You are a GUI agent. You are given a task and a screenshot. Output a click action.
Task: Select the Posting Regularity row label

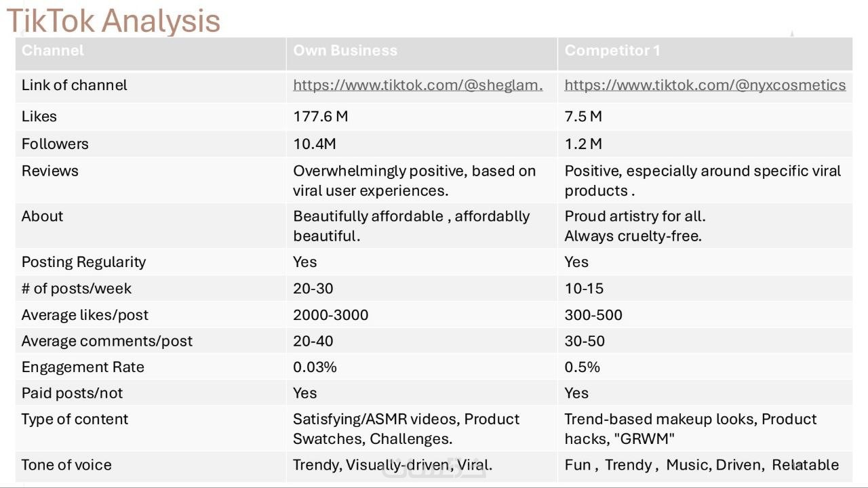point(83,262)
